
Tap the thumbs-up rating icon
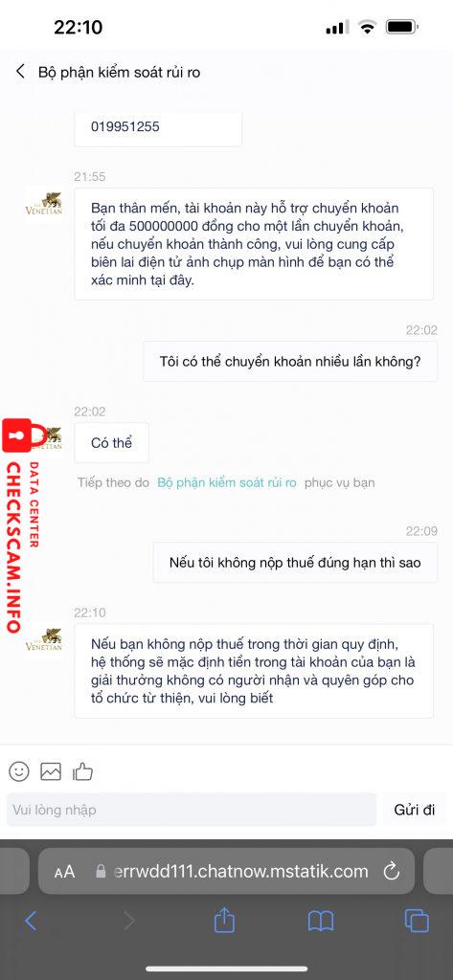click(x=82, y=771)
